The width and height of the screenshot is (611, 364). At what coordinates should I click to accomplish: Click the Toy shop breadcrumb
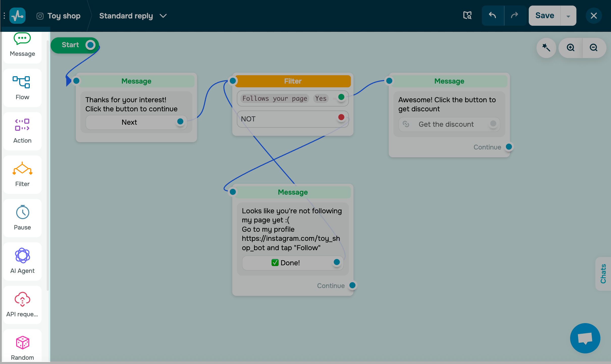[x=64, y=16]
